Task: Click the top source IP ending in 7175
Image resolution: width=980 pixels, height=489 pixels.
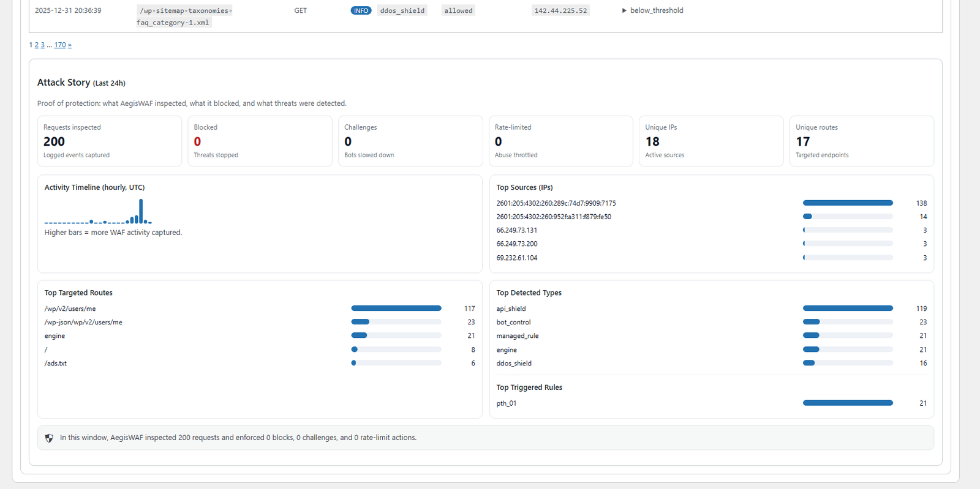Action: click(556, 203)
